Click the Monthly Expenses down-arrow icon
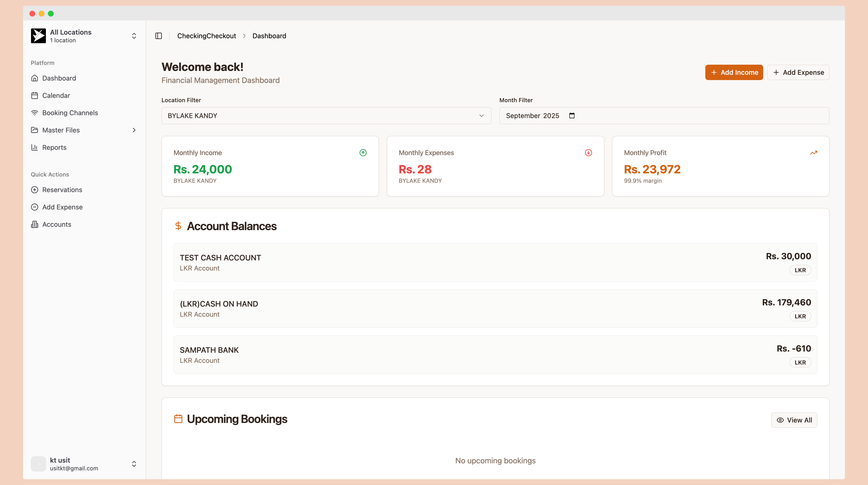Screen dimensions: 868x485 [x=588, y=153]
